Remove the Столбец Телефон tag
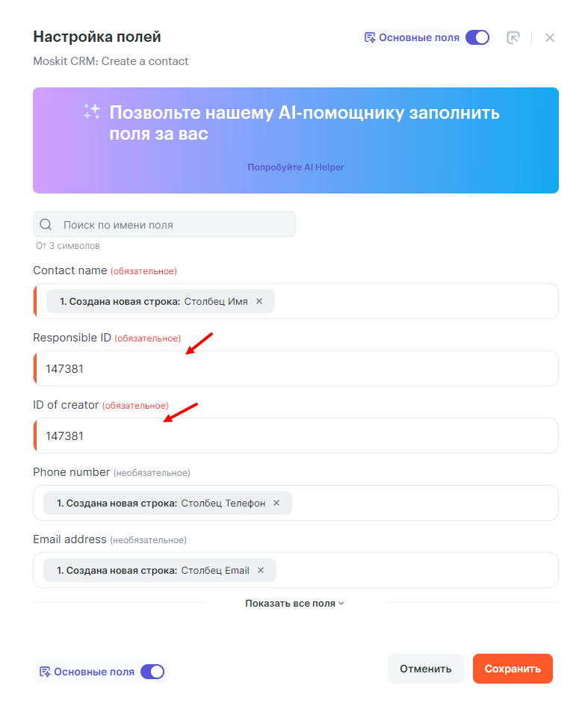This screenshot has height=712, width=588. click(276, 503)
